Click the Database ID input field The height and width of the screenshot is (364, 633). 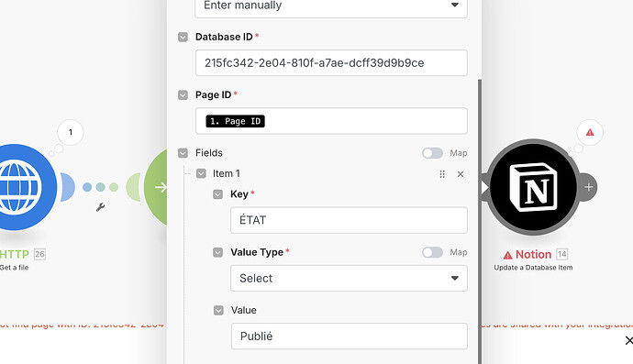tap(331, 63)
